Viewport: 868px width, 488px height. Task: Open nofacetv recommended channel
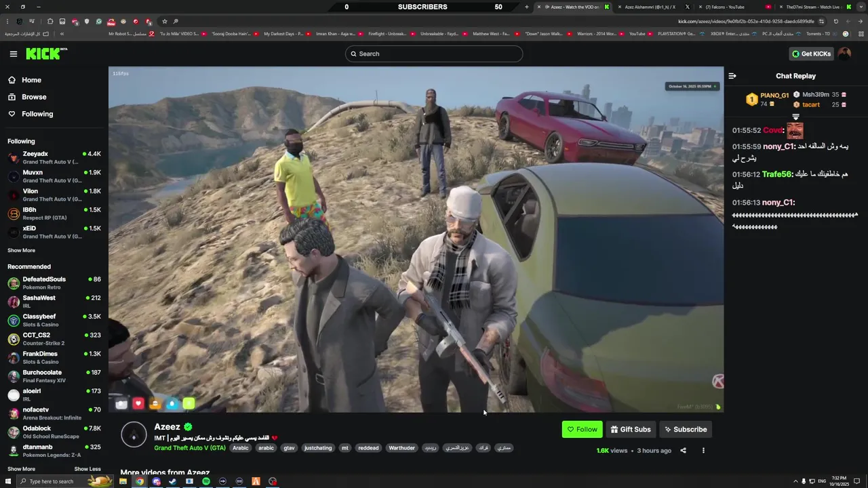[x=54, y=413]
